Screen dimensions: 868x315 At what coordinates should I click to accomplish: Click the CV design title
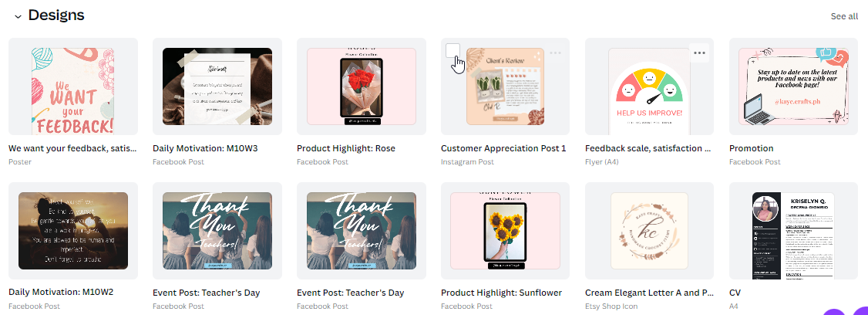[735, 293]
